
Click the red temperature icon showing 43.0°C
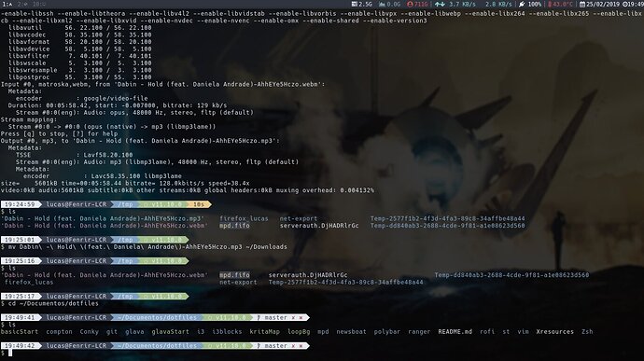550,4
